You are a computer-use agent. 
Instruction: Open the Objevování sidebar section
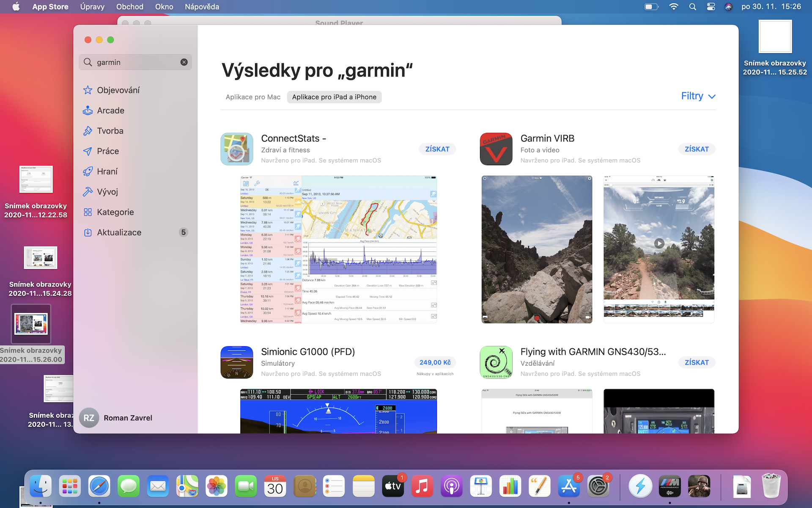click(x=118, y=90)
